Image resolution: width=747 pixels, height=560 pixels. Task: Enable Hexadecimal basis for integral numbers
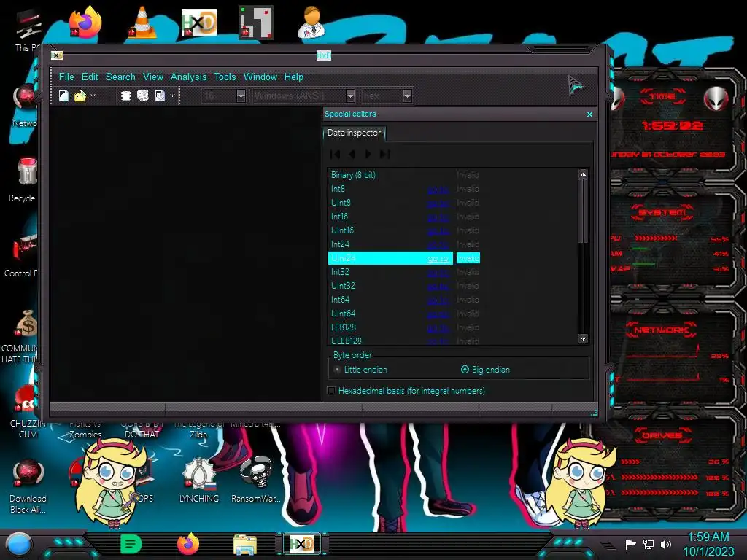406,391
